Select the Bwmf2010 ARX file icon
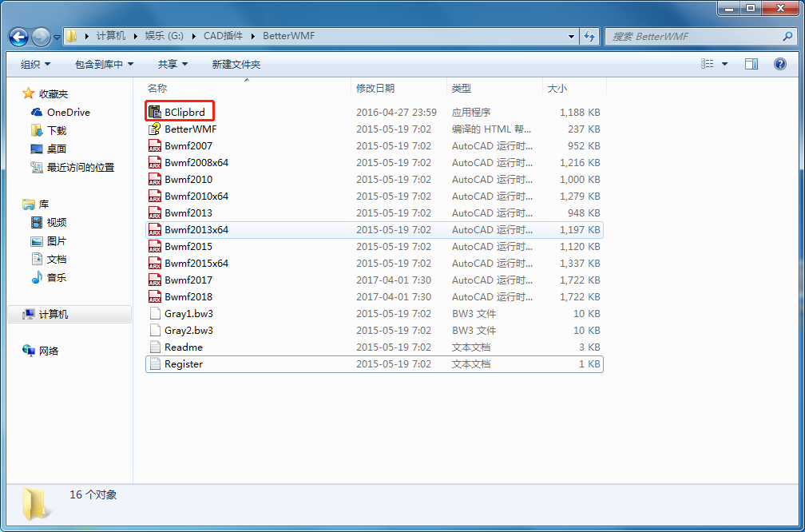Screen dimensions: 805x532 tap(155, 179)
